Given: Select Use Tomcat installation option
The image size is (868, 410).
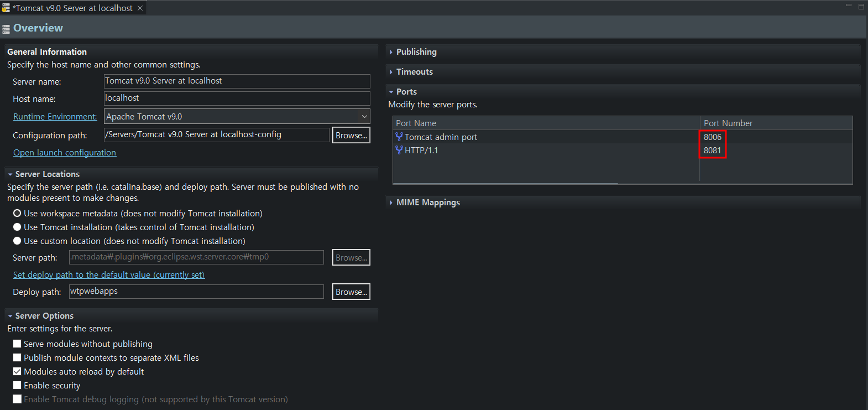Looking at the screenshot, I should point(17,227).
